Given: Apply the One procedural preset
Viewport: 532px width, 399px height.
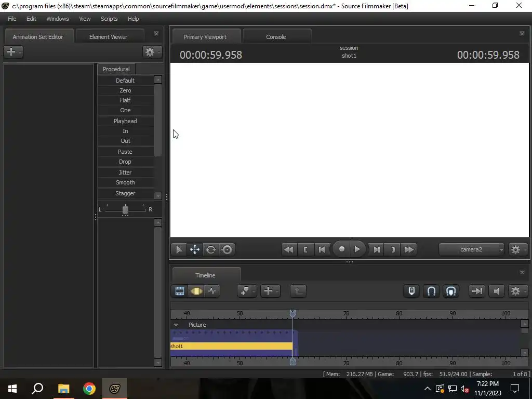Looking at the screenshot, I should 125,110.
